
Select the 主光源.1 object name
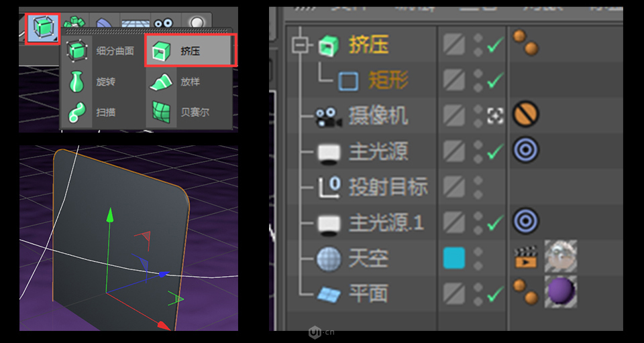386,223
